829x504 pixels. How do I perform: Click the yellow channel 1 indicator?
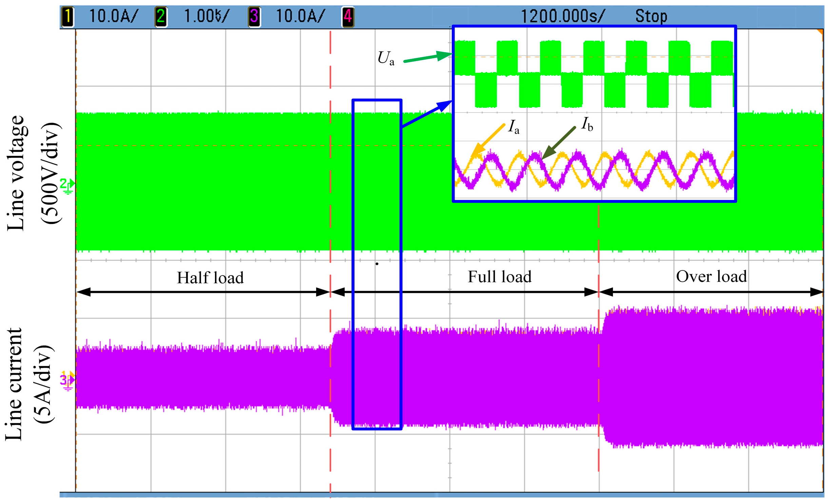[68, 17]
